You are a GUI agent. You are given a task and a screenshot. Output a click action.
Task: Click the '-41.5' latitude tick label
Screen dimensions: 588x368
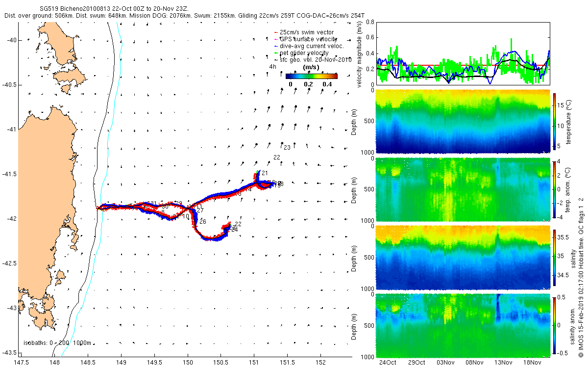(x=10, y=174)
